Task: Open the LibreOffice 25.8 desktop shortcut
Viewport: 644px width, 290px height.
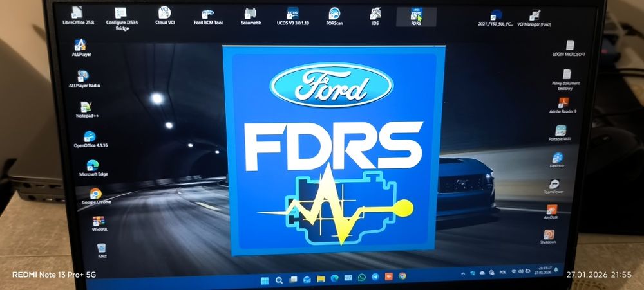Action: 78,15
